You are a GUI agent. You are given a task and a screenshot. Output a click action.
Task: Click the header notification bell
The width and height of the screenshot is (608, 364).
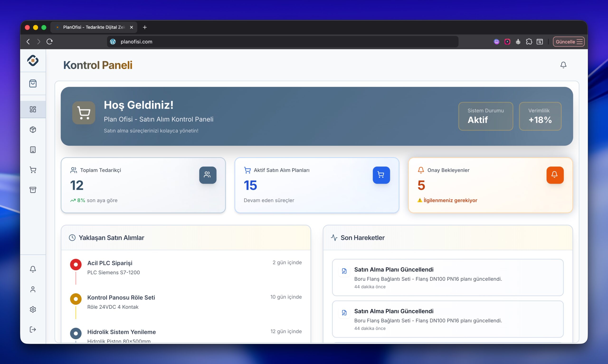click(563, 65)
